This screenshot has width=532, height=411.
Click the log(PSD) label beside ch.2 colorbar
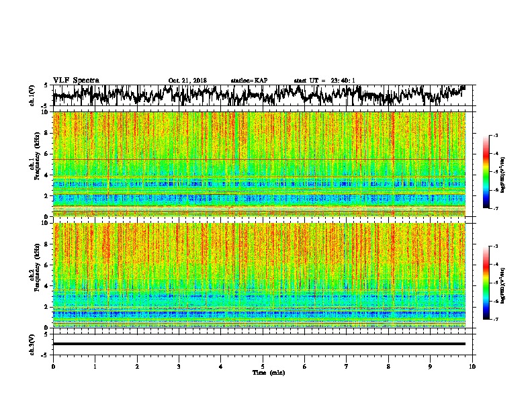tap(503, 285)
